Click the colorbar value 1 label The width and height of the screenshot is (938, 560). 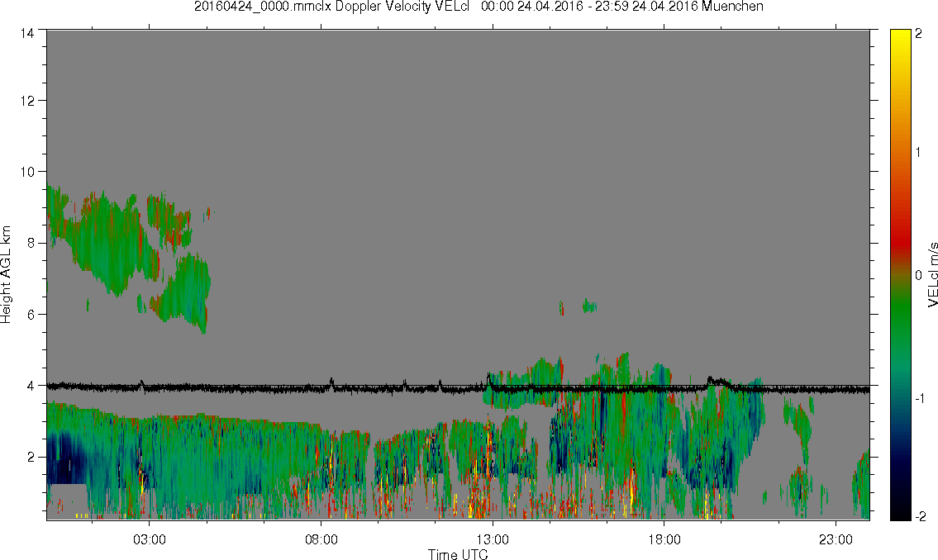919,153
